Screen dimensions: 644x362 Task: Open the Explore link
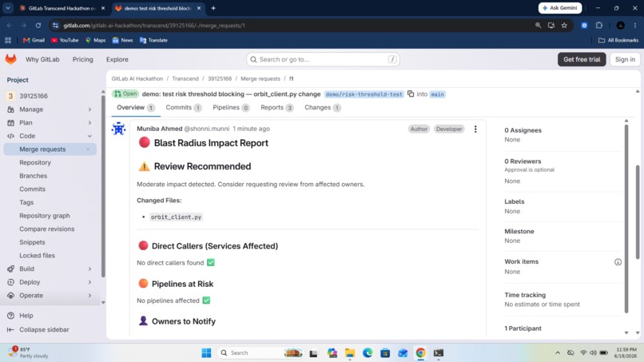coord(117,59)
